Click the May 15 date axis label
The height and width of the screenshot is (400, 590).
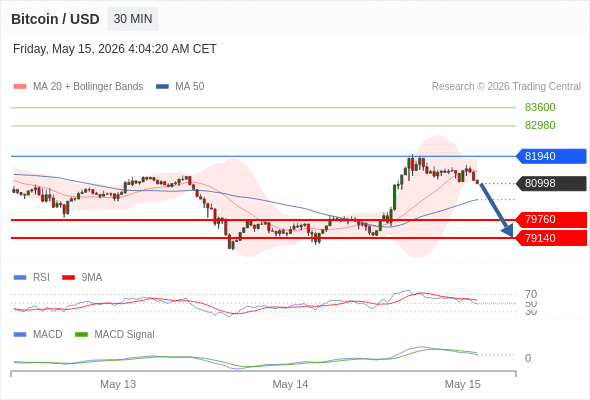point(462,384)
